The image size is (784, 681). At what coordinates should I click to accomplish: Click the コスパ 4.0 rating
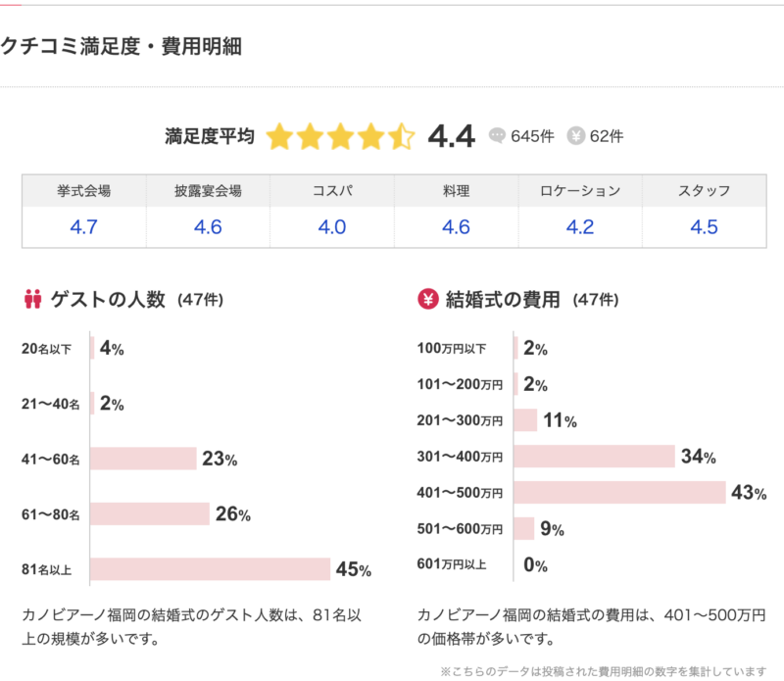point(332,227)
